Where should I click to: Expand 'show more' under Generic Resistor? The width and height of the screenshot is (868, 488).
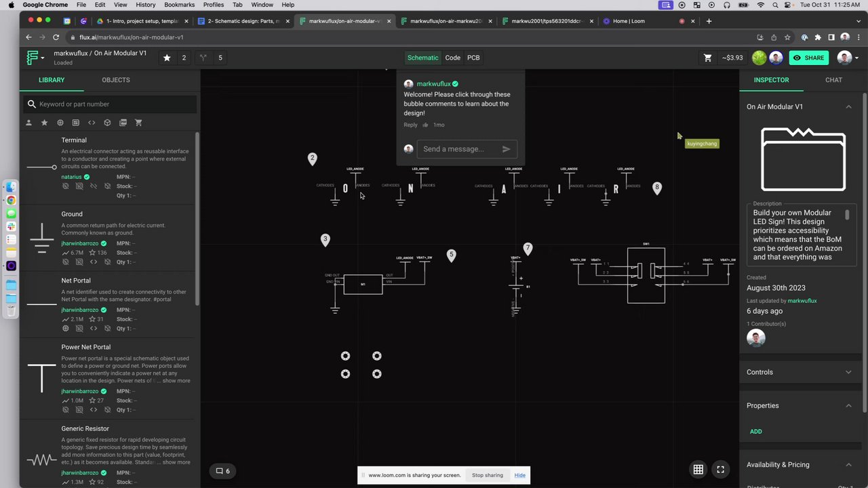click(176, 462)
